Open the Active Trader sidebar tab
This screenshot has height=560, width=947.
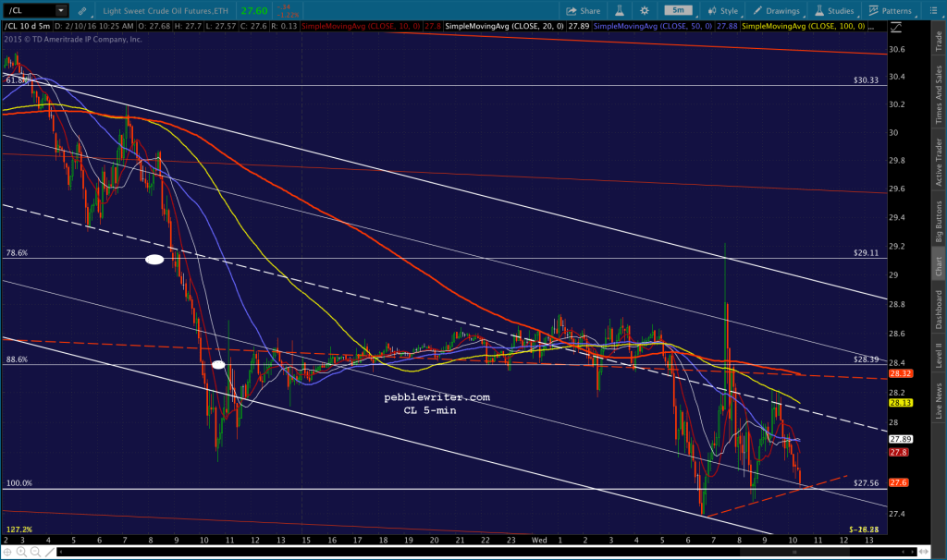[939, 162]
